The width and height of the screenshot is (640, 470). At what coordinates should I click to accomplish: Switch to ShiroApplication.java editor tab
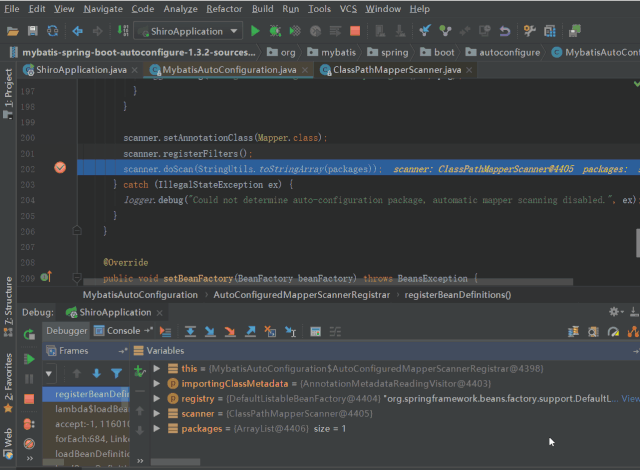click(x=81, y=70)
